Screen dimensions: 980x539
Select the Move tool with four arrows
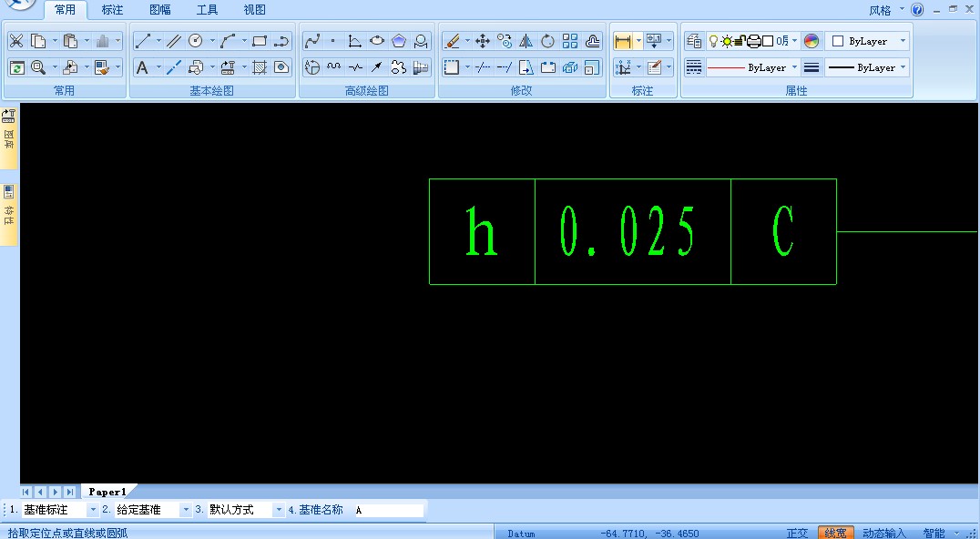click(x=483, y=41)
